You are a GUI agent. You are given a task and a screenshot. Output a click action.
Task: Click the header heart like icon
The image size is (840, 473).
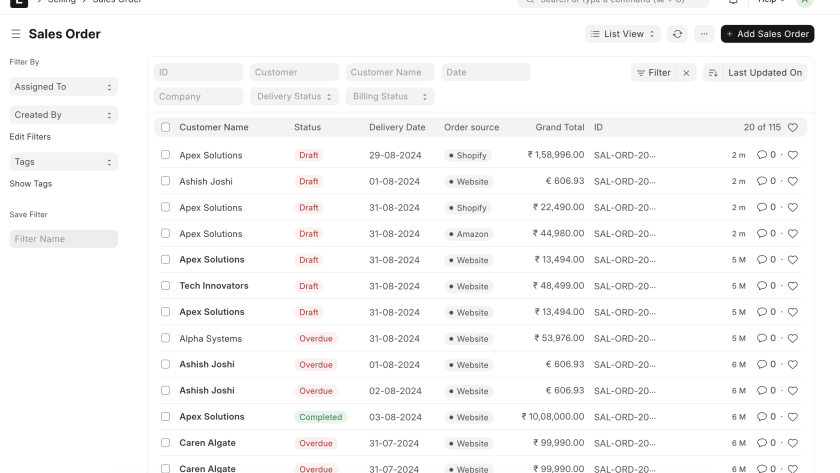pos(793,128)
